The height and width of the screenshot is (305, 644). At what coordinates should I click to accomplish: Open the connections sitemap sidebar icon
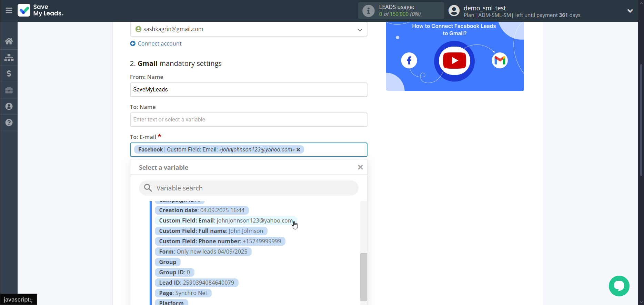[x=9, y=57]
